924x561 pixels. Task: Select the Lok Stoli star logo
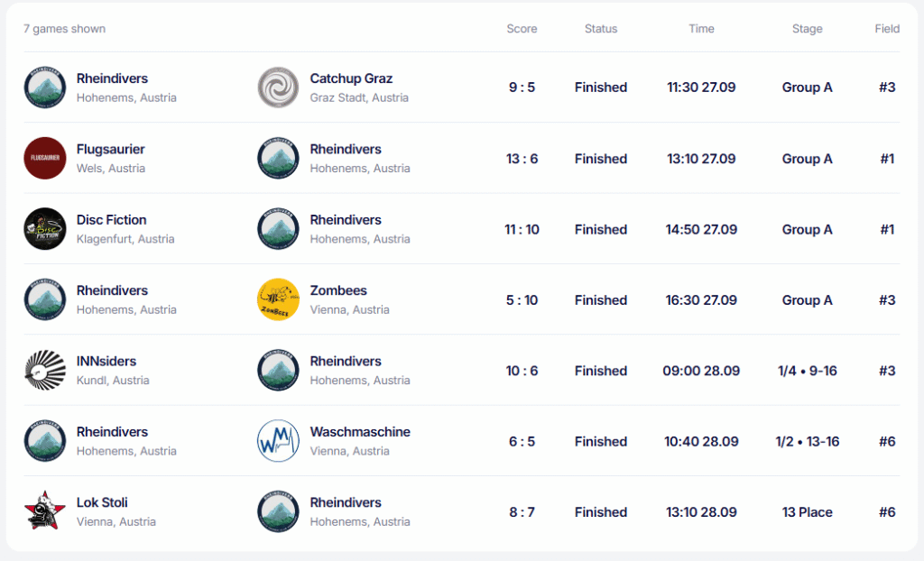[x=45, y=511]
